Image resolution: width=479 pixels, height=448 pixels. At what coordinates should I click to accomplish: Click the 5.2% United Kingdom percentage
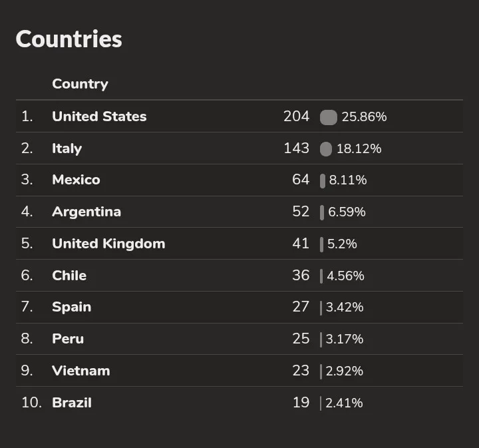343,244
